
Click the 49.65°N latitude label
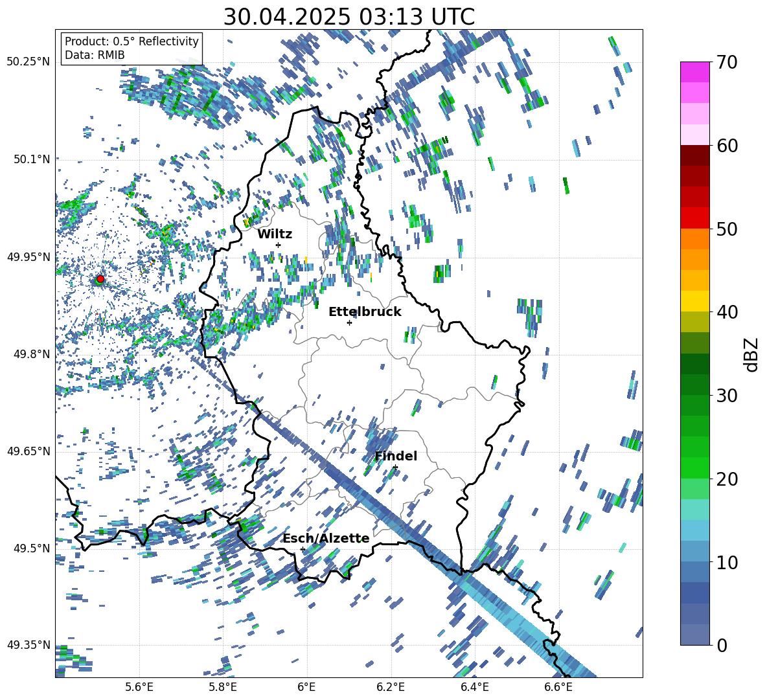(29, 451)
